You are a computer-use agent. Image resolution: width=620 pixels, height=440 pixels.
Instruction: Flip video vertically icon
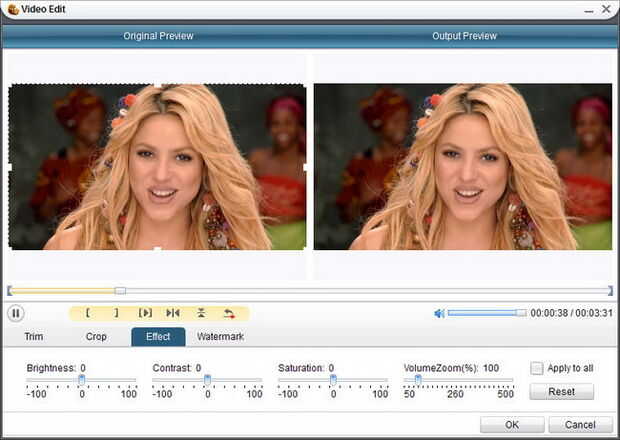tap(201, 313)
